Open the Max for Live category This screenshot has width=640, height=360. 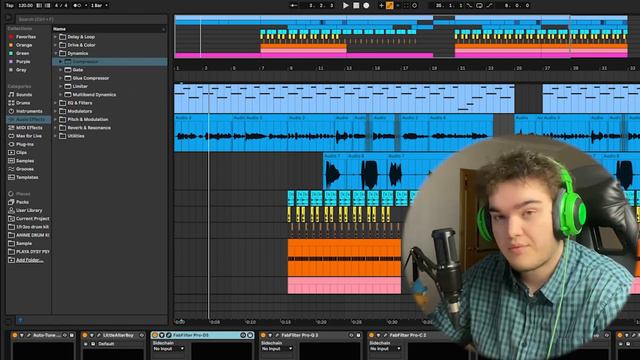(29, 136)
